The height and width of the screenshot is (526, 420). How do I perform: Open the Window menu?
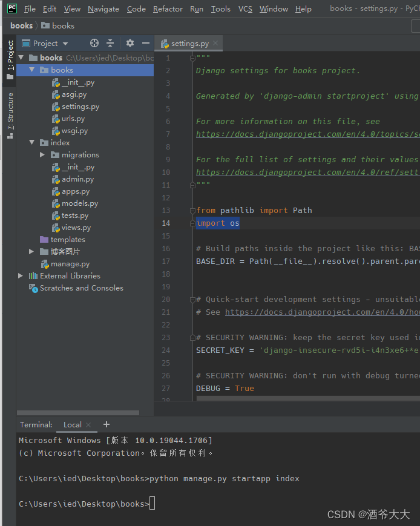pyautogui.click(x=274, y=9)
